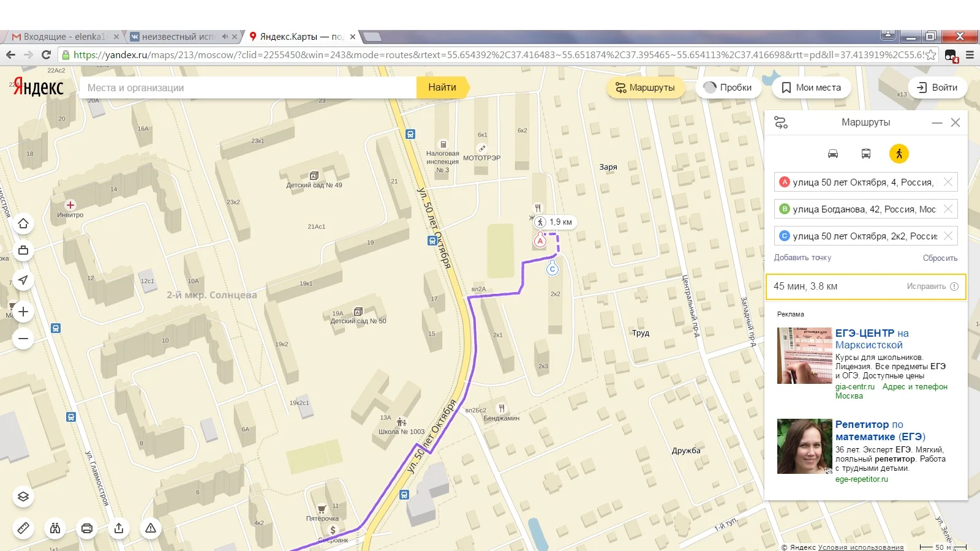Select car route mode icon

833,154
